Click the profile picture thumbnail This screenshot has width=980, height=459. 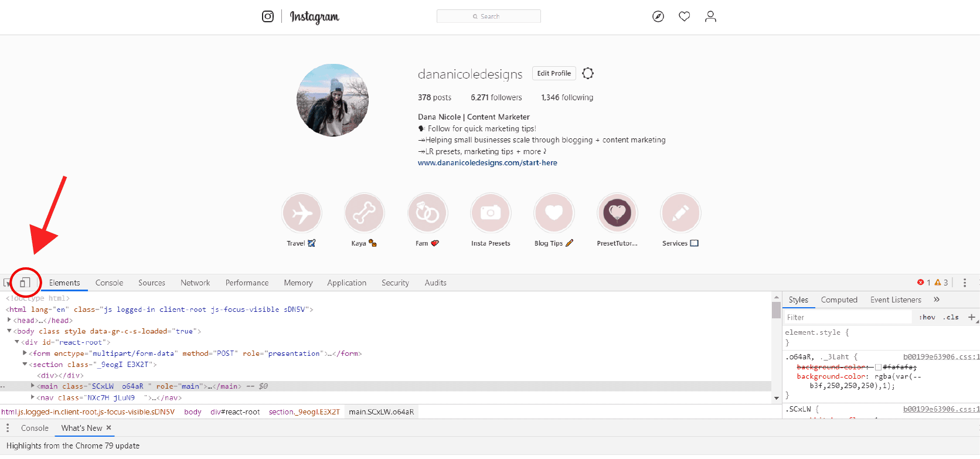point(333,100)
